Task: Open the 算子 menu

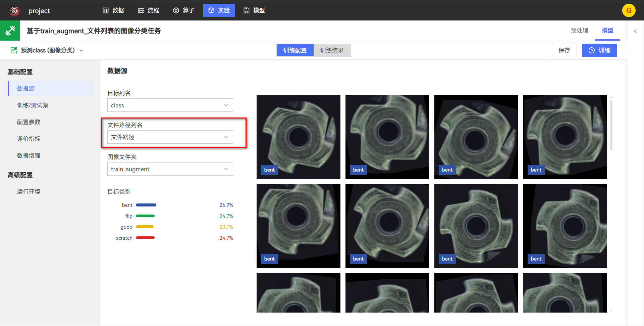Action: (x=184, y=10)
